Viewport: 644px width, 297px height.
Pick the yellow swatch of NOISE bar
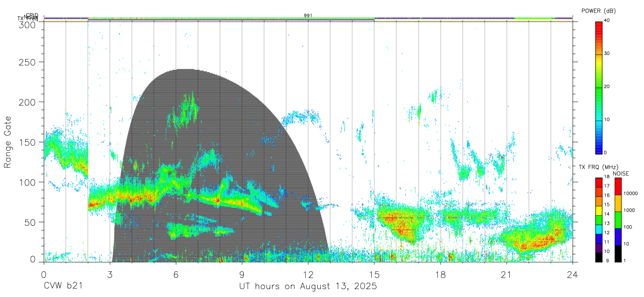coord(618,203)
